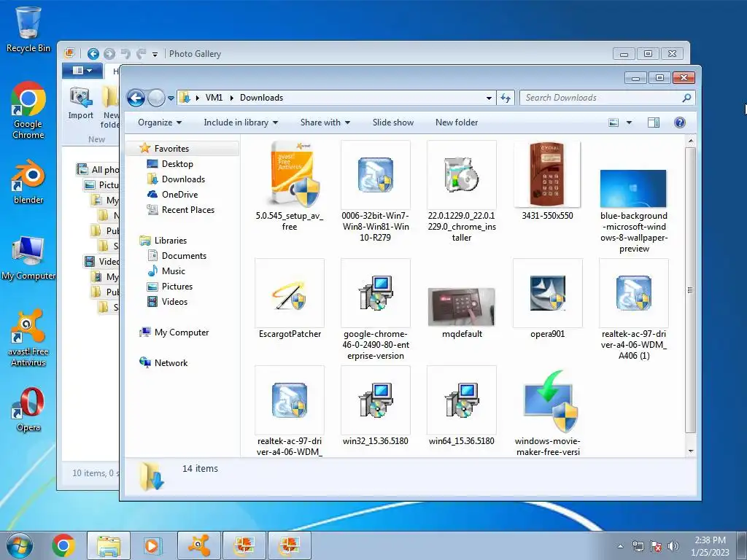The width and height of the screenshot is (747, 560).
Task: Select My Computer in the navigation pane
Action: tap(174, 332)
